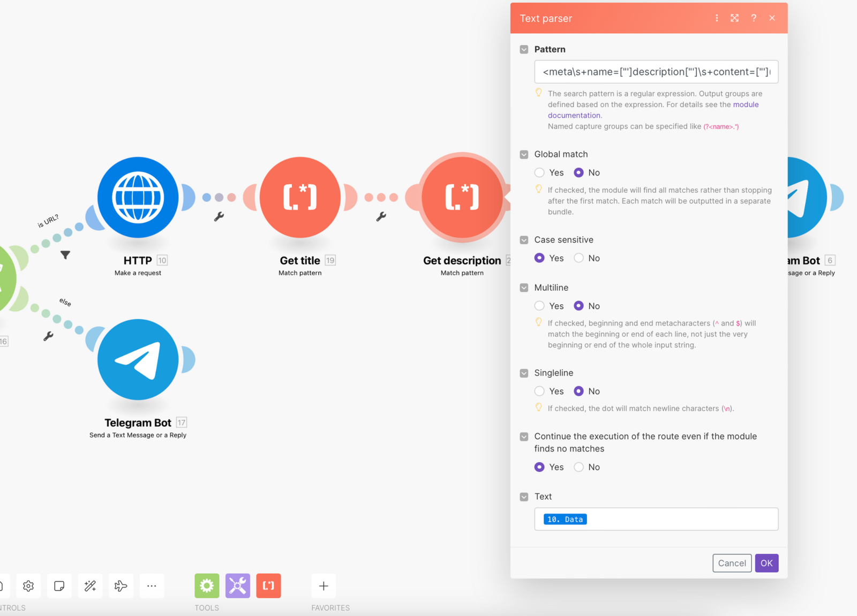Open the purple Tools wrench icon
The height and width of the screenshot is (616, 857).
(x=238, y=585)
